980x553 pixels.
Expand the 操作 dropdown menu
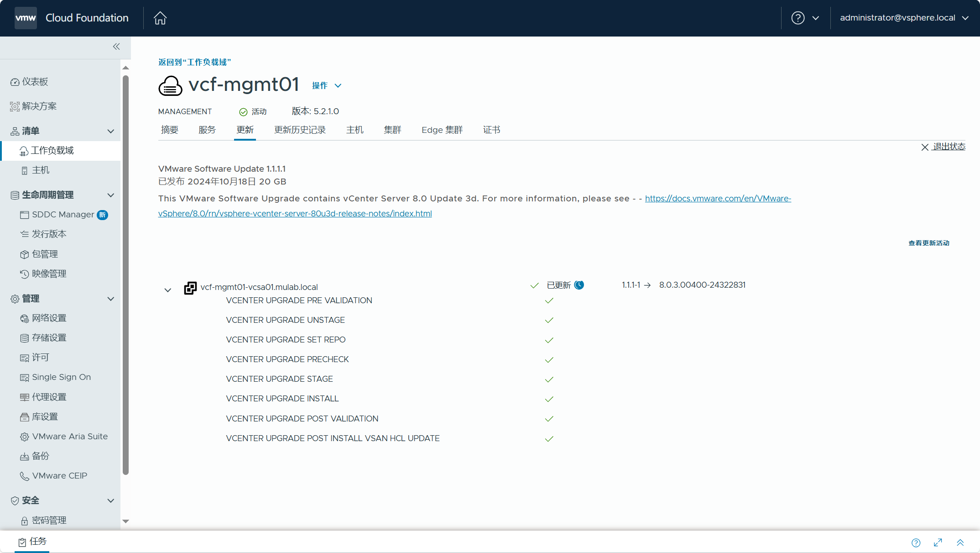(325, 85)
